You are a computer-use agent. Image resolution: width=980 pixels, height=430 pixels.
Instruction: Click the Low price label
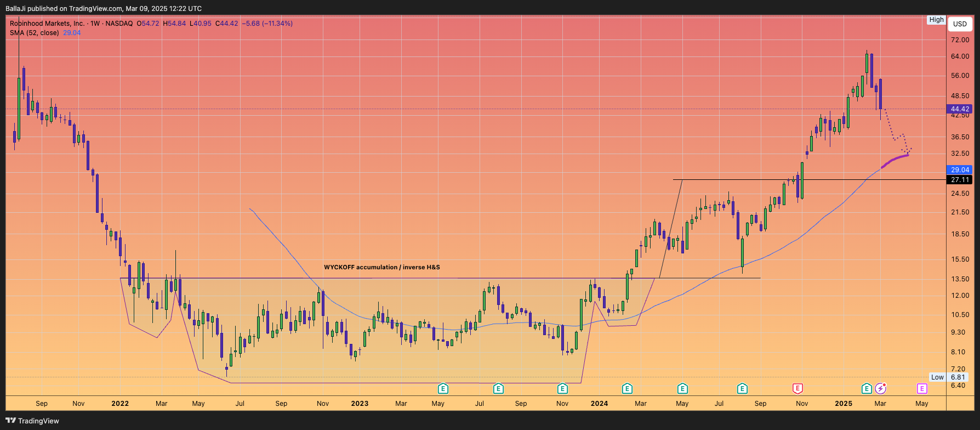[937, 377]
